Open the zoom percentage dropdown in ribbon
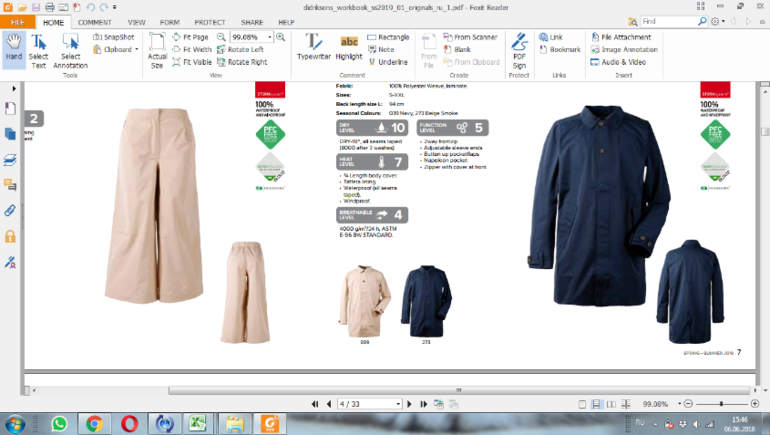Image resolution: width=770 pixels, height=435 pixels. pos(270,37)
